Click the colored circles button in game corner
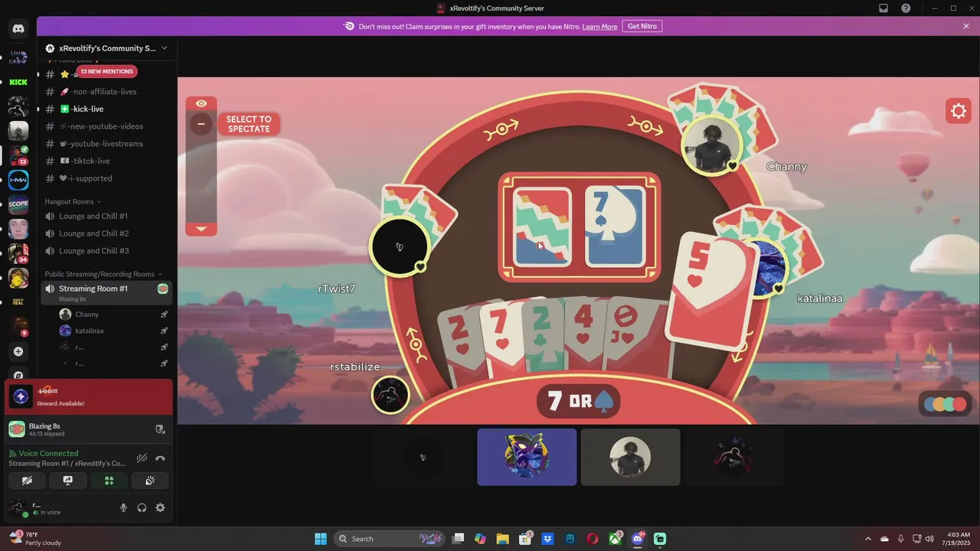 [x=945, y=404]
